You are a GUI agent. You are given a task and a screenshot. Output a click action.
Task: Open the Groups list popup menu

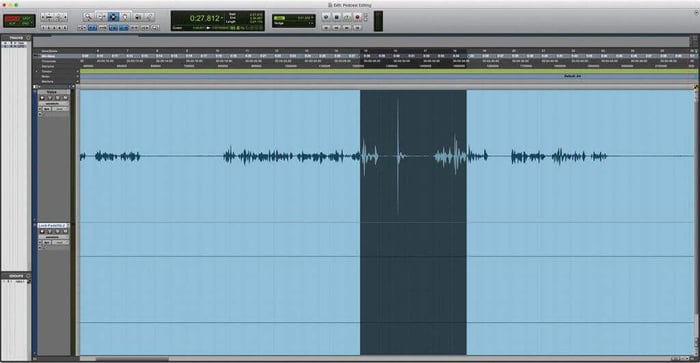tap(28, 276)
